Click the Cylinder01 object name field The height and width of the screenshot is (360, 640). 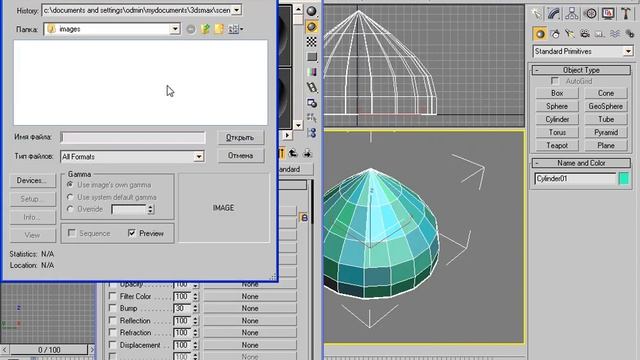tap(575, 179)
